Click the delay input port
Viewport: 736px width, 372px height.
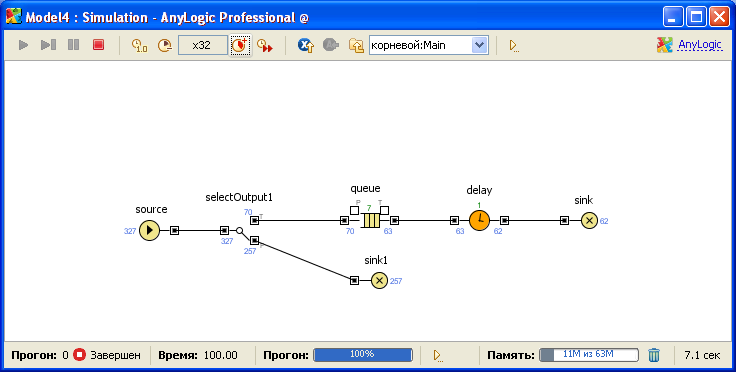(x=454, y=220)
